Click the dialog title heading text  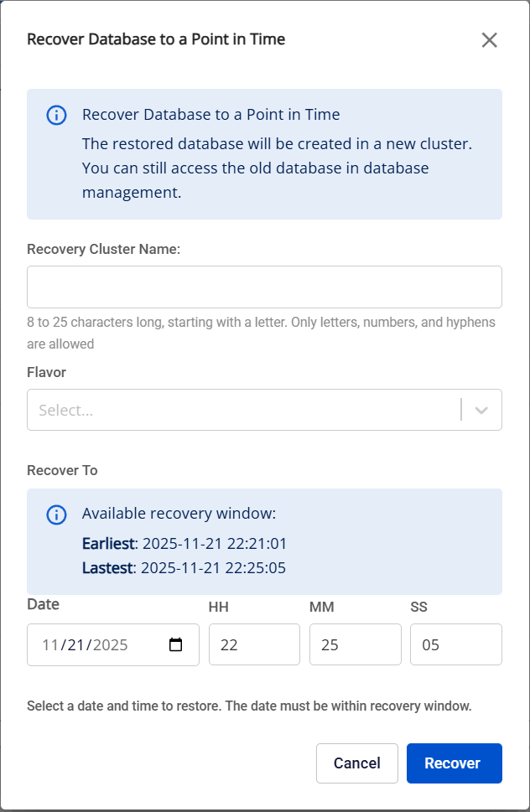(x=156, y=39)
